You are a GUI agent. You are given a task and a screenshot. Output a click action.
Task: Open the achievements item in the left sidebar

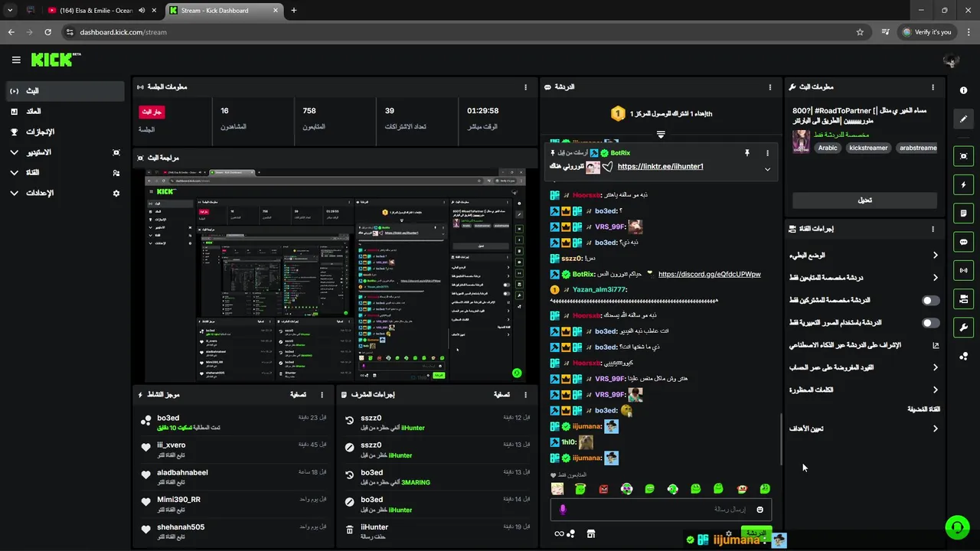(x=65, y=132)
